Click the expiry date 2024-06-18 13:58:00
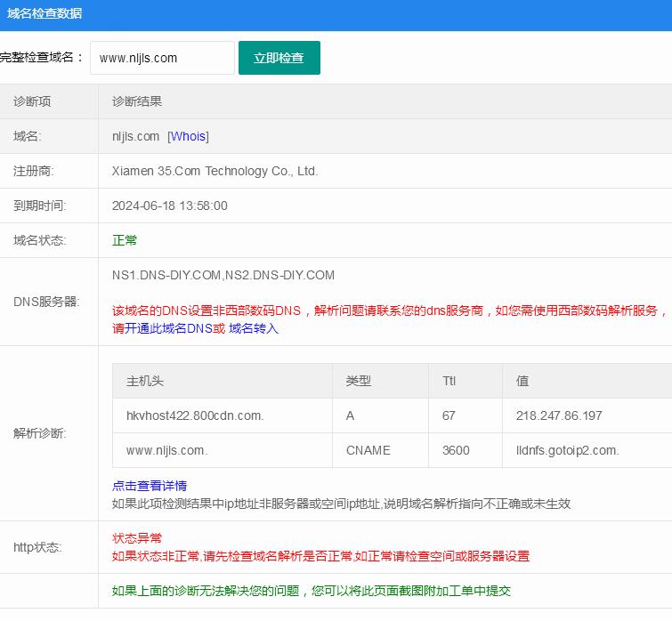 170,206
